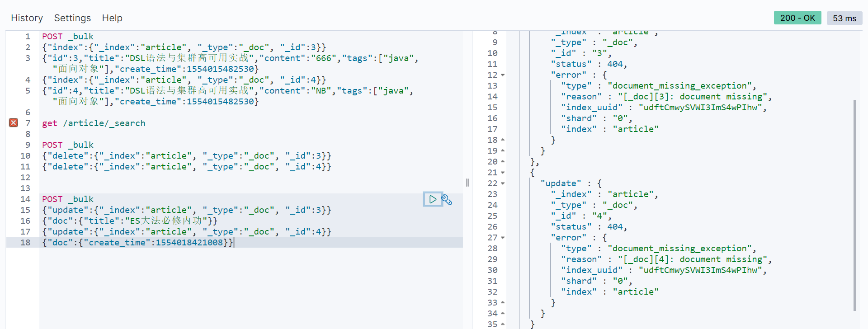Place cursor on the first POST _bulk line

pos(68,36)
